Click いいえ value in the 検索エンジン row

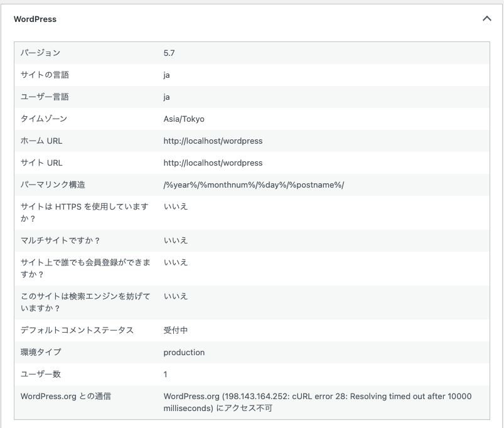[x=176, y=296]
